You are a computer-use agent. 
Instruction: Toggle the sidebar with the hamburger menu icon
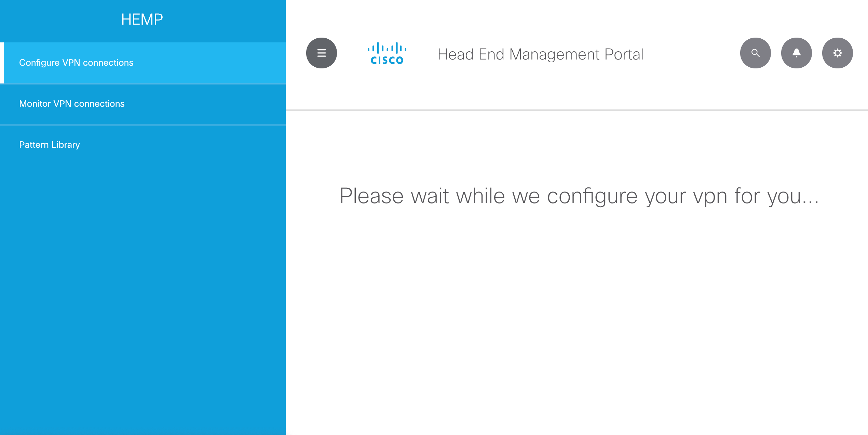(321, 53)
